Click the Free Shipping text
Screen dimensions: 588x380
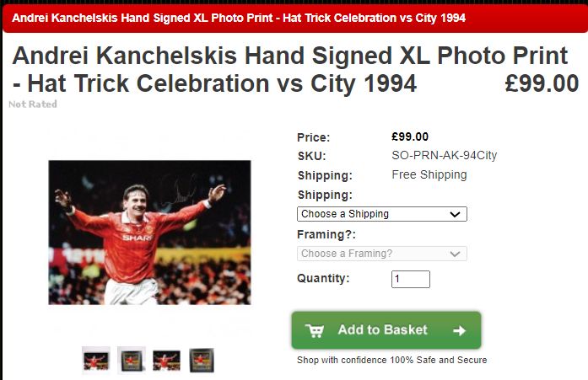(x=429, y=175)
